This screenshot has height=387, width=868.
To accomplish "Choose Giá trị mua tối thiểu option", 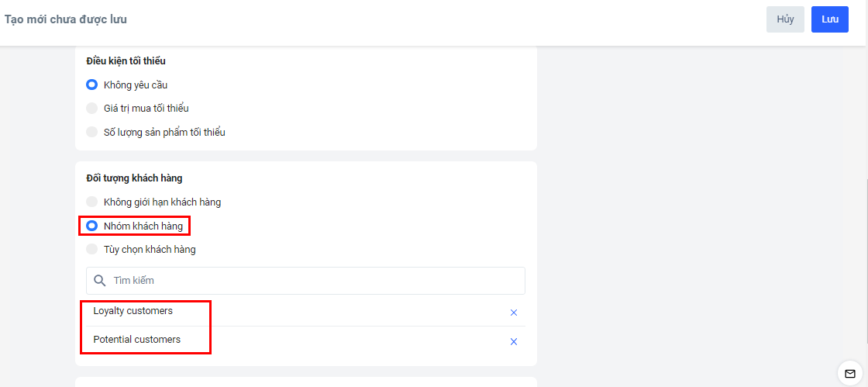I will tap(92, 109).
